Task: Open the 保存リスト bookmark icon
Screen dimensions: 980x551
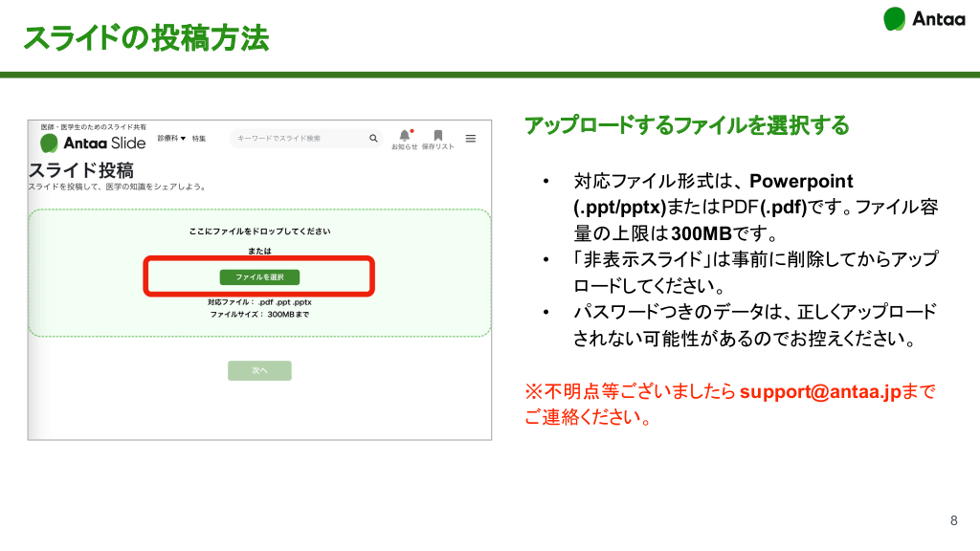Action: 437,137
